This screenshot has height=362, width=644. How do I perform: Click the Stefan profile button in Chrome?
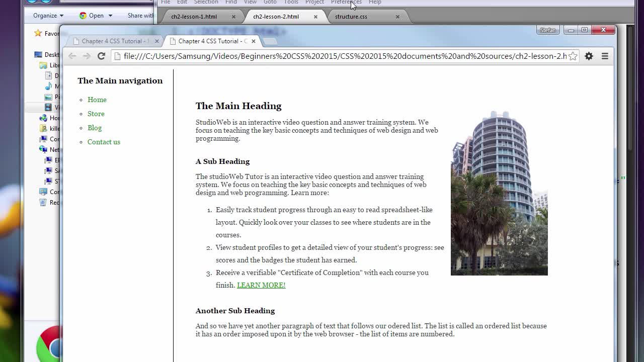coord(547,30)
